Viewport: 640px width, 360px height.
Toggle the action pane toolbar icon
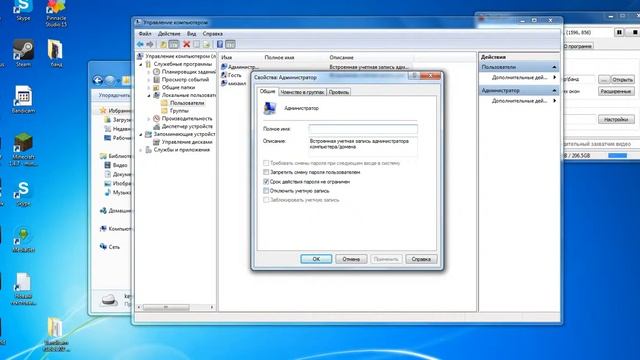tap(230, 44)
